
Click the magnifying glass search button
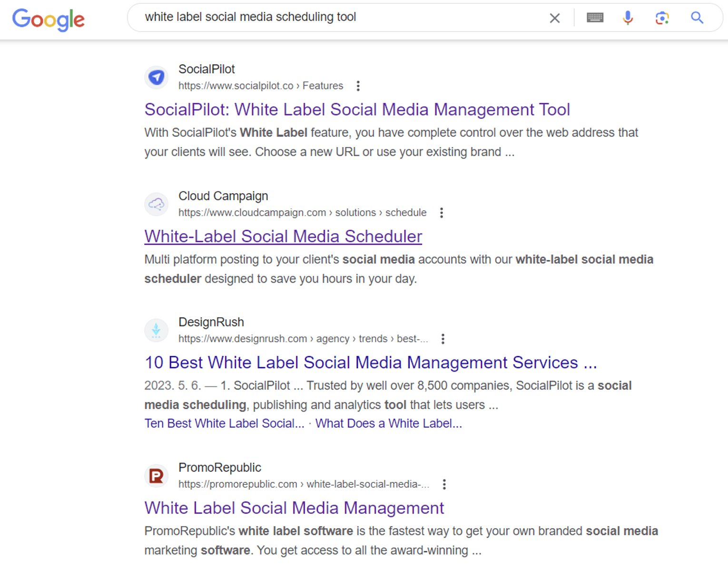(697, 18)
